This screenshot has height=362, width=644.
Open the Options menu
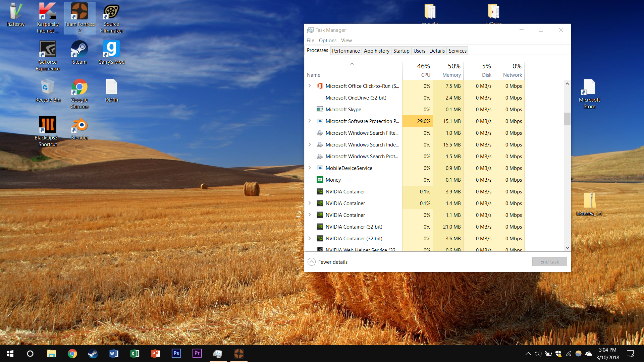327,40
